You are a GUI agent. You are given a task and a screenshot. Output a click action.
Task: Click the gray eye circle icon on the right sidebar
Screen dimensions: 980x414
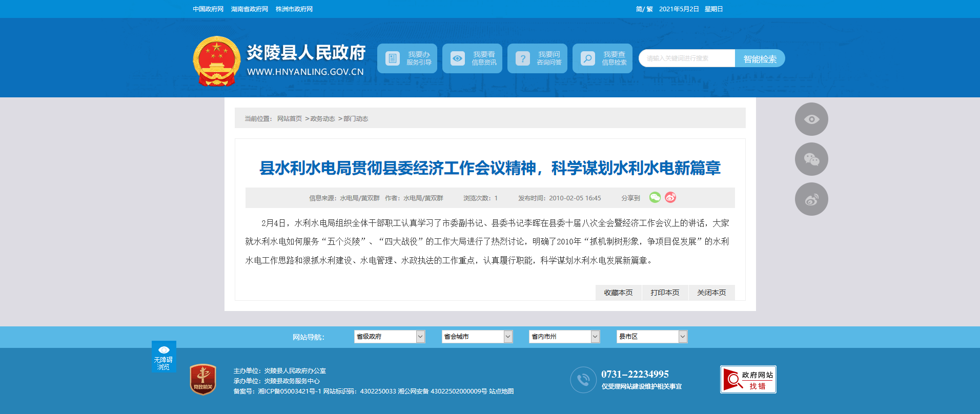[811, 119]
